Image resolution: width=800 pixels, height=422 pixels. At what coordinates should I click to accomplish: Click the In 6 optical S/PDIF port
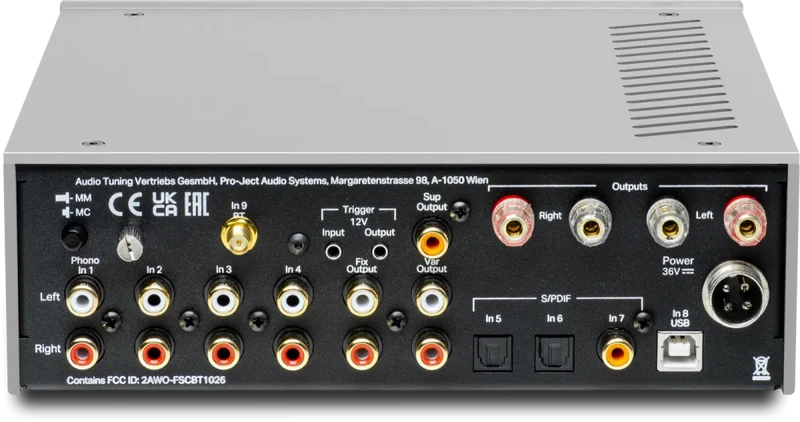(554, 353)
